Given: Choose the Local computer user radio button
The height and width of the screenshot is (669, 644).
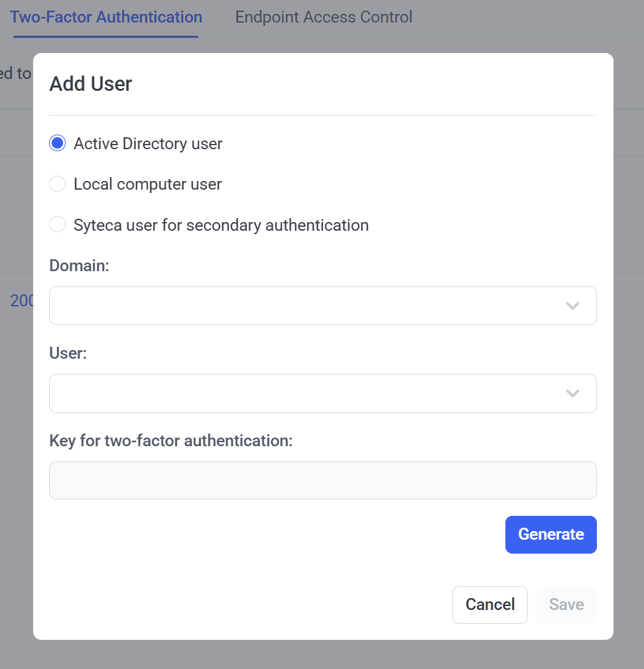Looking at the screenshot, I should (57, 184).
